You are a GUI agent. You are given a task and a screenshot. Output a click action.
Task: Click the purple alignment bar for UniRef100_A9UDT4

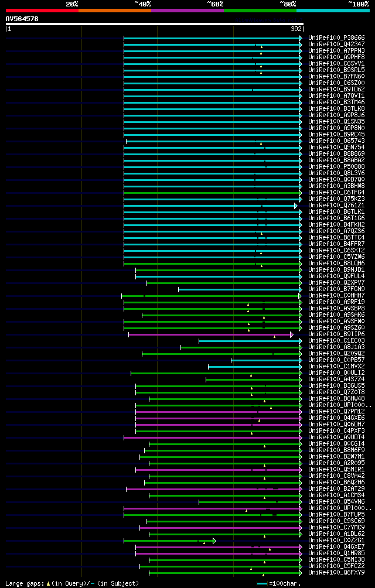tap(213, 437)
